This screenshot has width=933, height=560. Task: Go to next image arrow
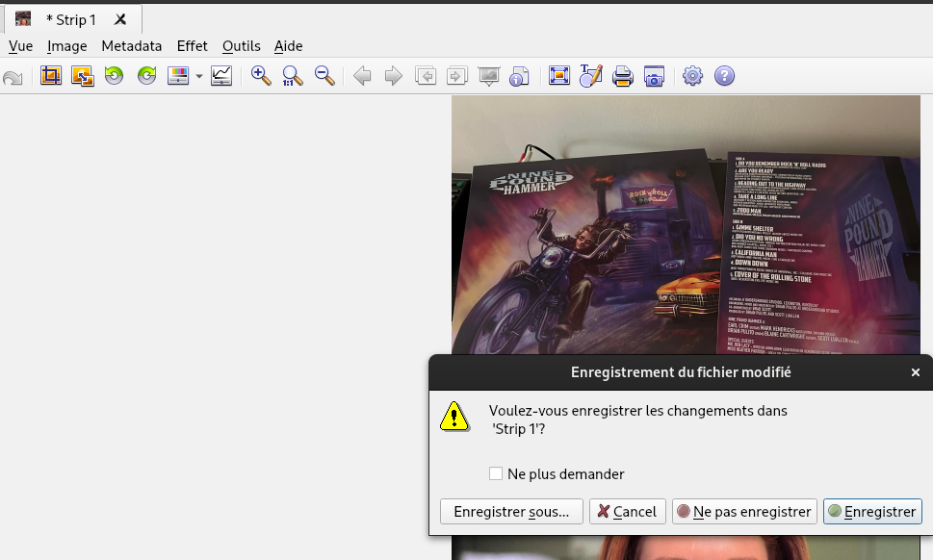click(x=393, y=75)
